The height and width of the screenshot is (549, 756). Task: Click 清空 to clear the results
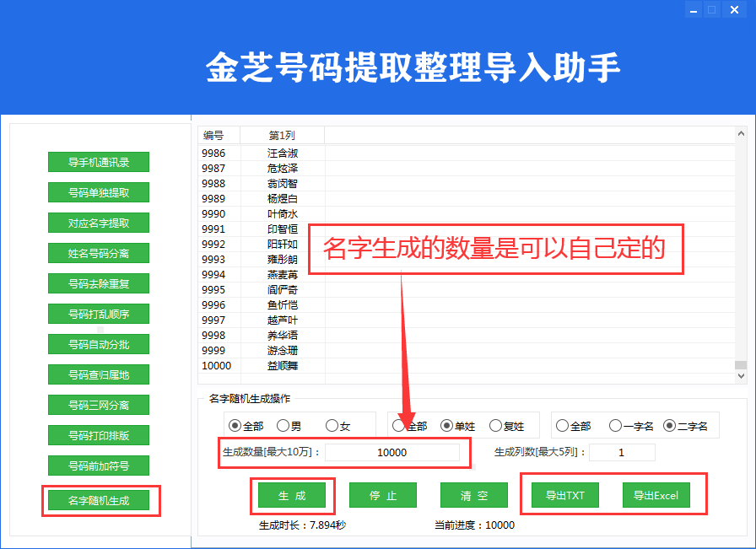click(473, 495)
